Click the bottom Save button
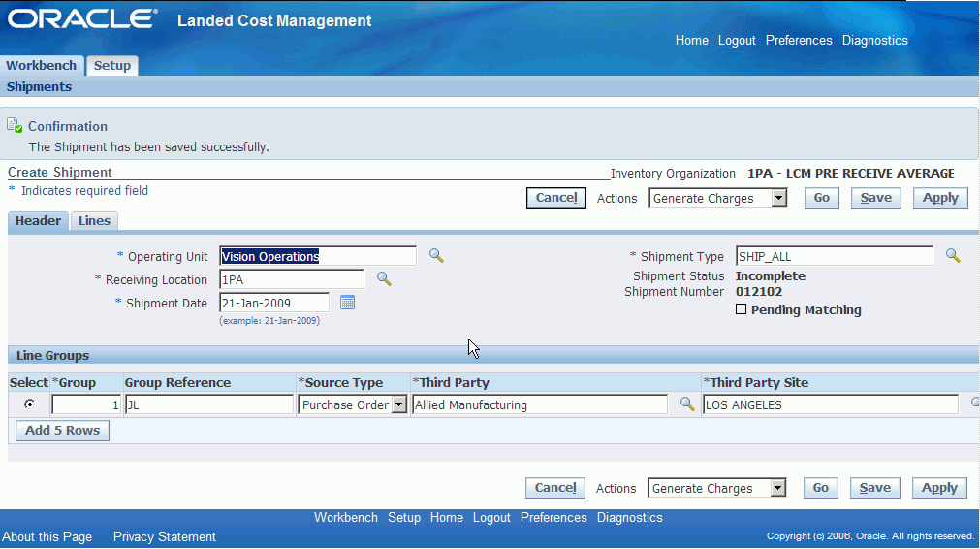Screen dimensions: 980x549 click(875, 488)
